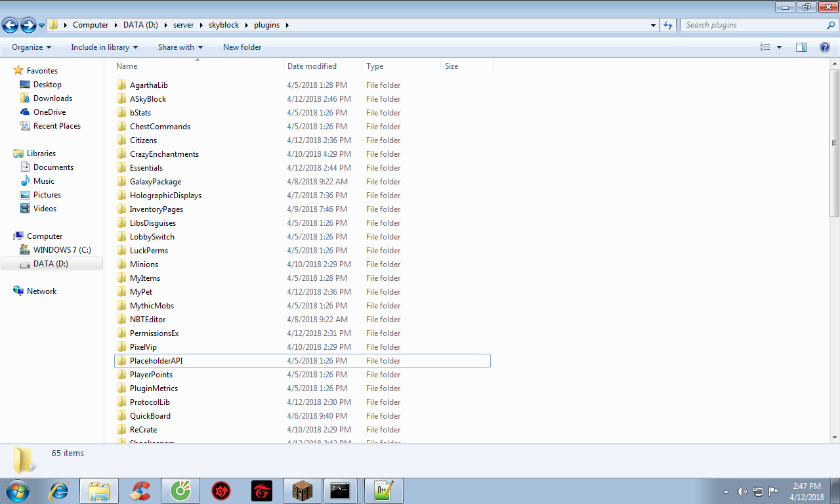Viewport: 840px width, 504px height.
Task: Click the Windows Explorer taskbar icon
Action: coord(99,490)
